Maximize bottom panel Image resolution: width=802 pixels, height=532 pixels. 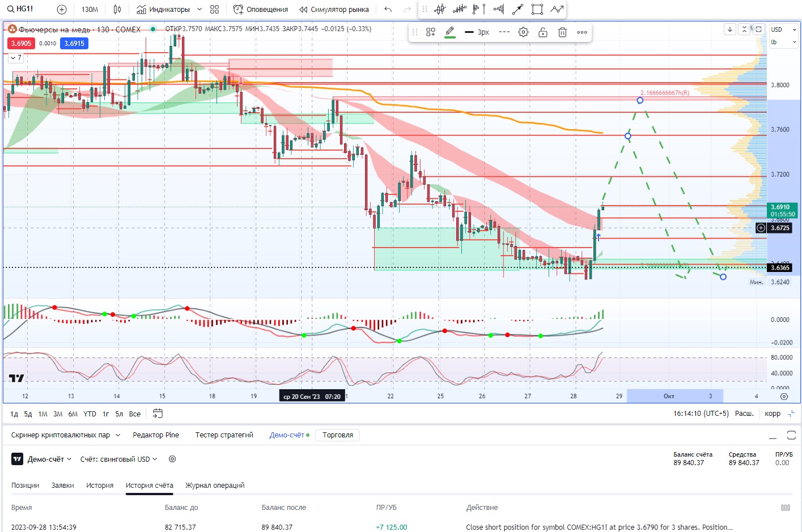(x=791, y=435)
